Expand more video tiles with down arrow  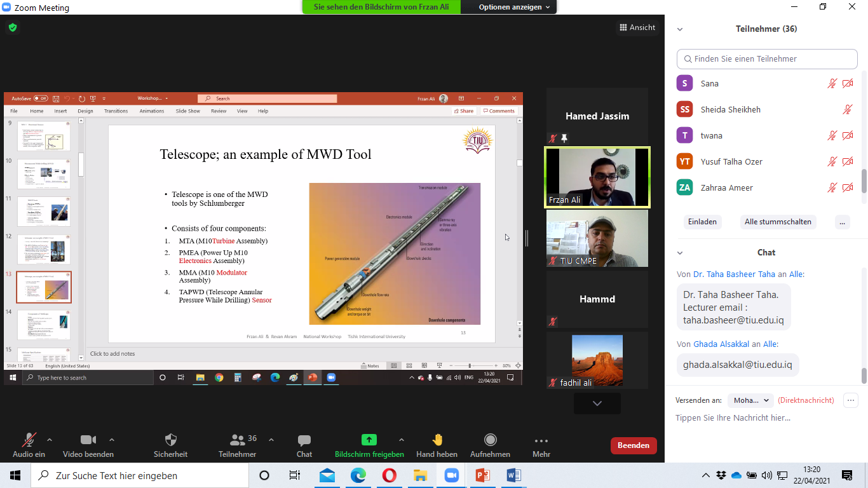(x=597, y=403)
